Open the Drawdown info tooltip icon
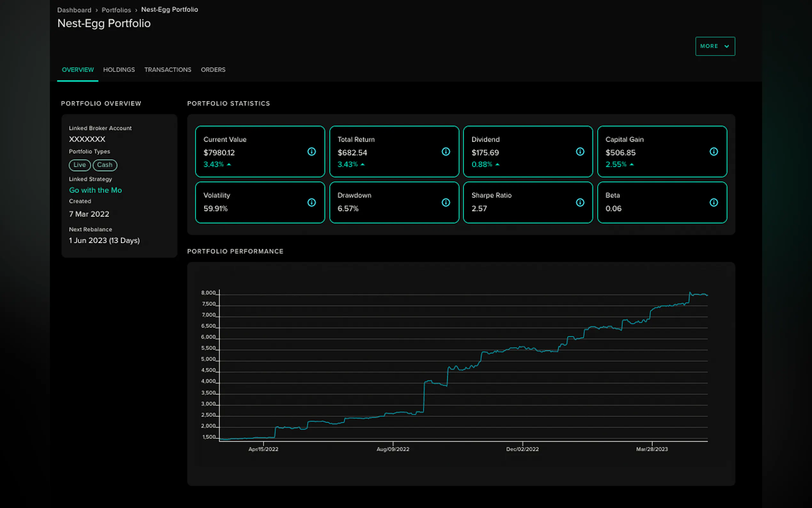This screenshot has width=812, height=508. click(x=446, y=202)
